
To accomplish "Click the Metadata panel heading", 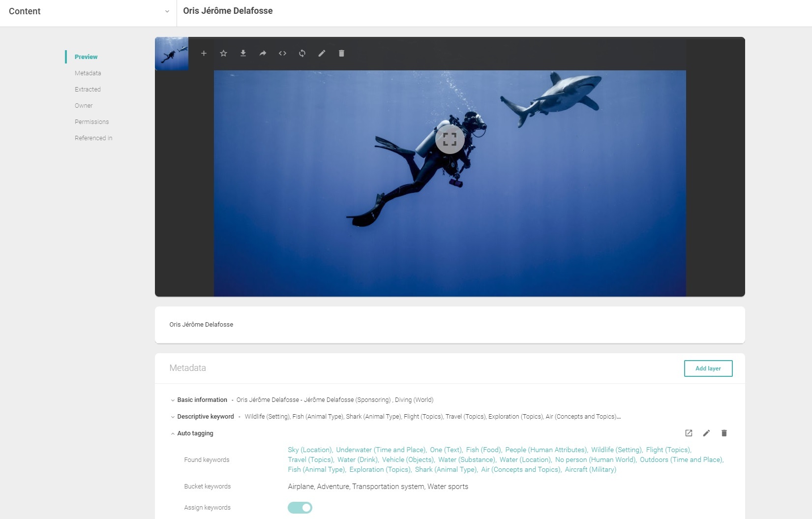I will (x=187, y=368).
